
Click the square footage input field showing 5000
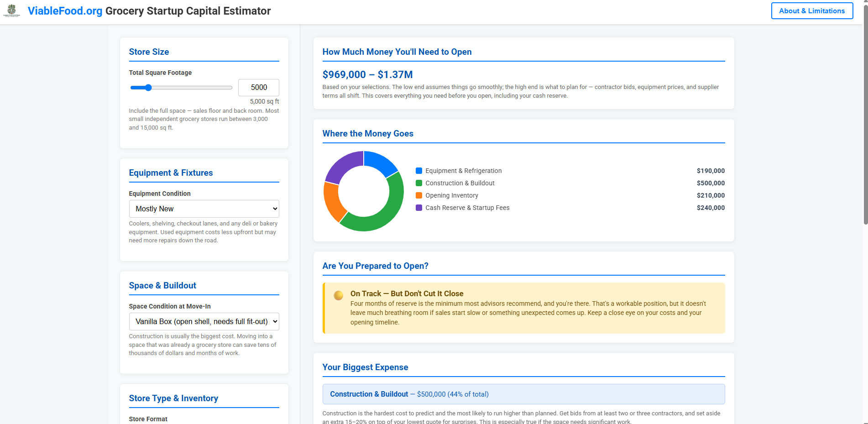[x=259, y=88]
